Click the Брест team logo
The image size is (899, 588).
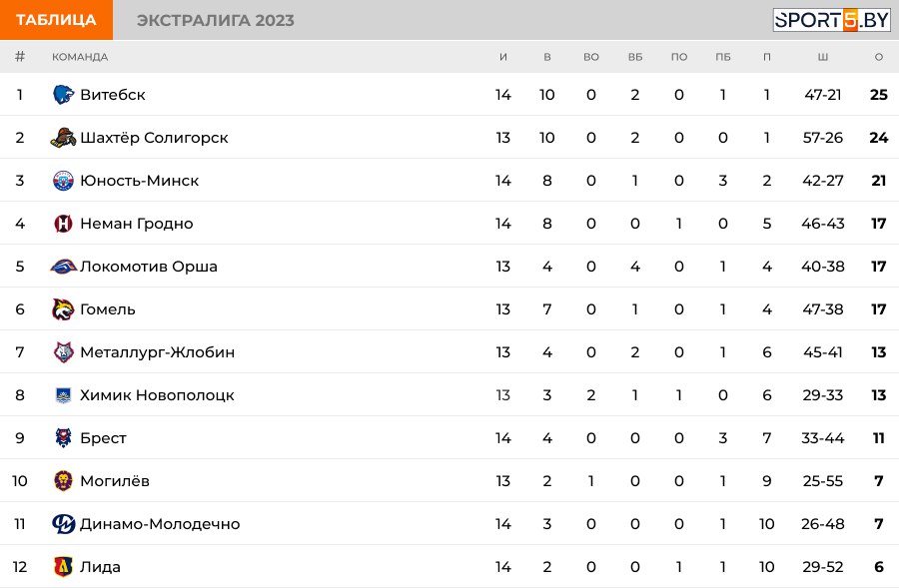tap(63, 438)
